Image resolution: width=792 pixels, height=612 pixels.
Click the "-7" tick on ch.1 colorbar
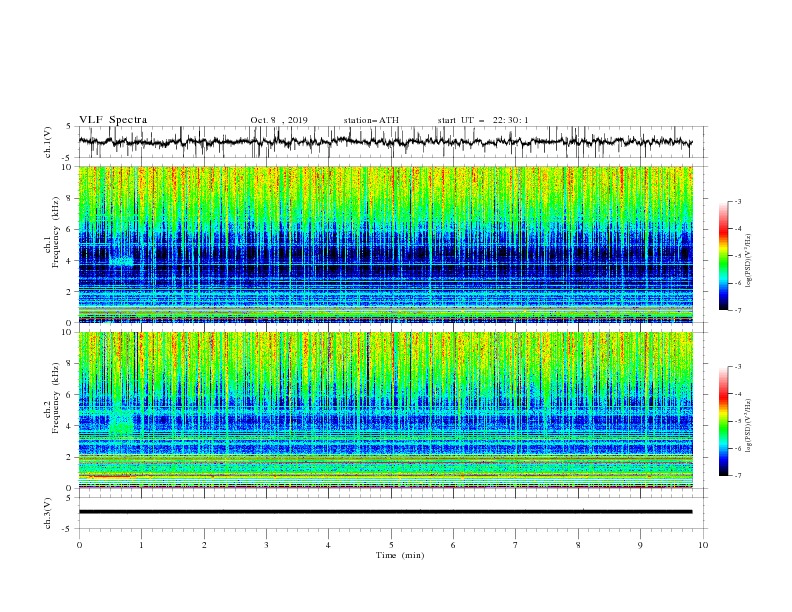738,310
